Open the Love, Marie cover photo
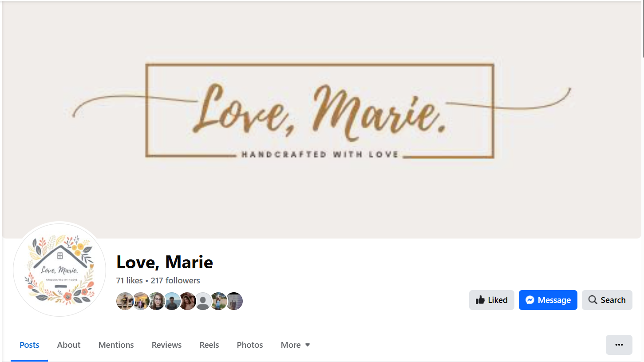The width and height of the screenshot is (644, 362). pyautogui.click(x=322, y=120)
